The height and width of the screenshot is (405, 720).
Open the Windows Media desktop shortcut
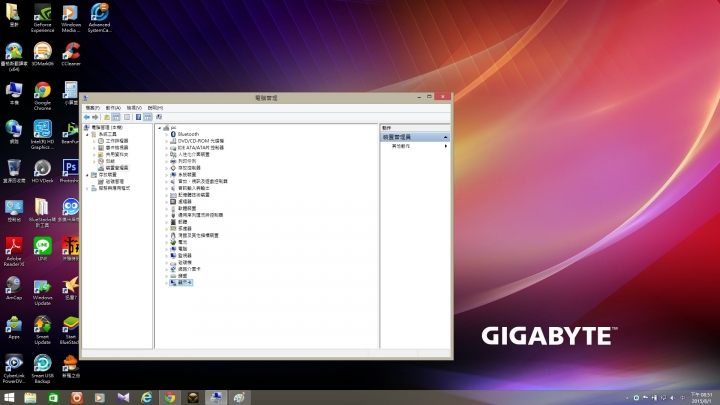pos(71,17)
